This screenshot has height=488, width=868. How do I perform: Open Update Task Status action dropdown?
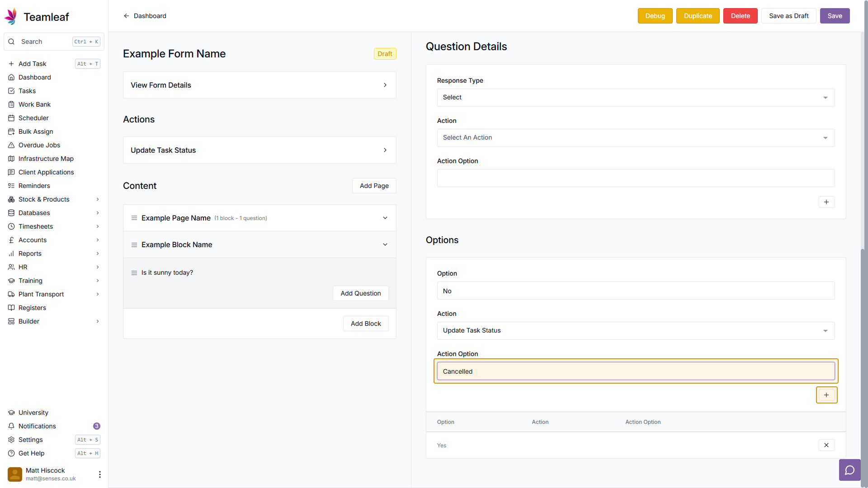click(635, 331)
